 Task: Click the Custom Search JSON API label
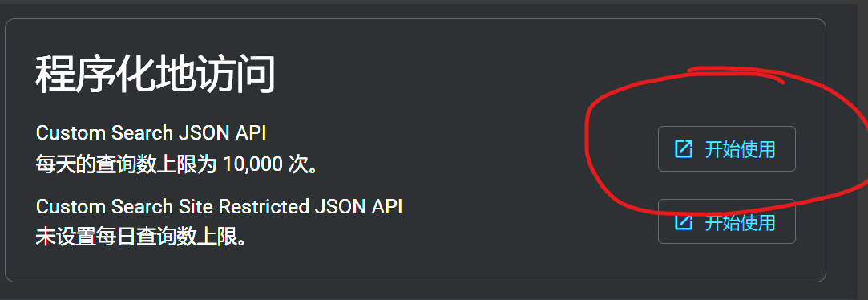pos(151,133)
